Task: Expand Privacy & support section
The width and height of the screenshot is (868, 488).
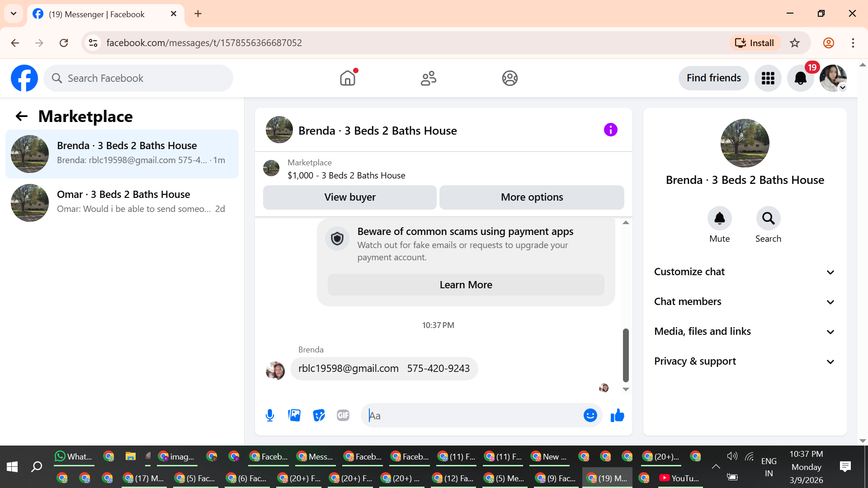Action: (744, 361)
